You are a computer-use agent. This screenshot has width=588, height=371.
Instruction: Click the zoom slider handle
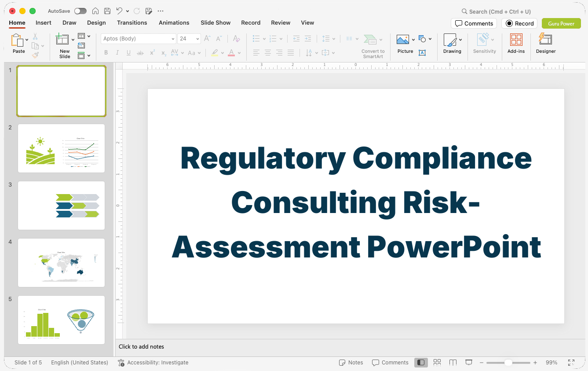tap(508, 363)
